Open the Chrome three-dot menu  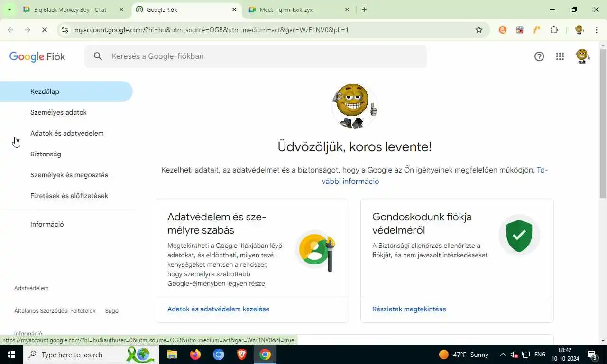tap(597, 30)
